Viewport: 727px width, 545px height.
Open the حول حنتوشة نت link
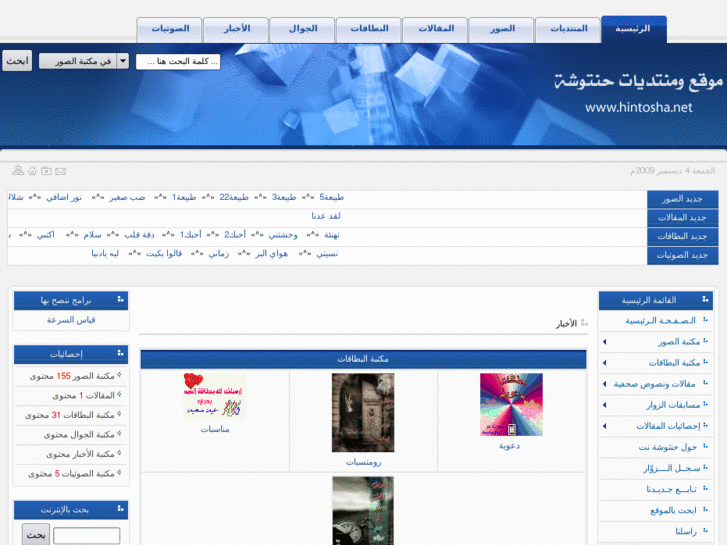click(668, 447)
